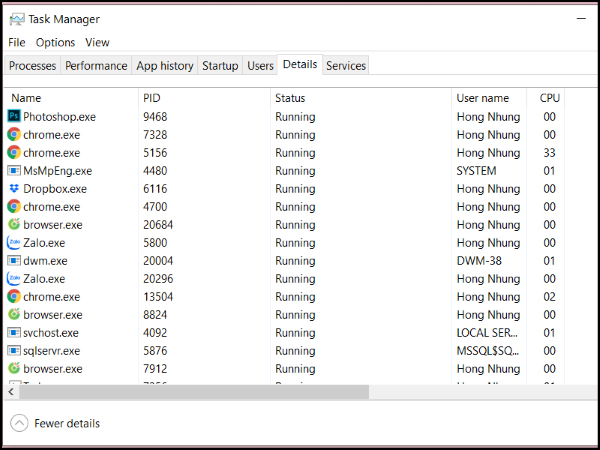Sort by CPU column header

click(x=549, y=98)
